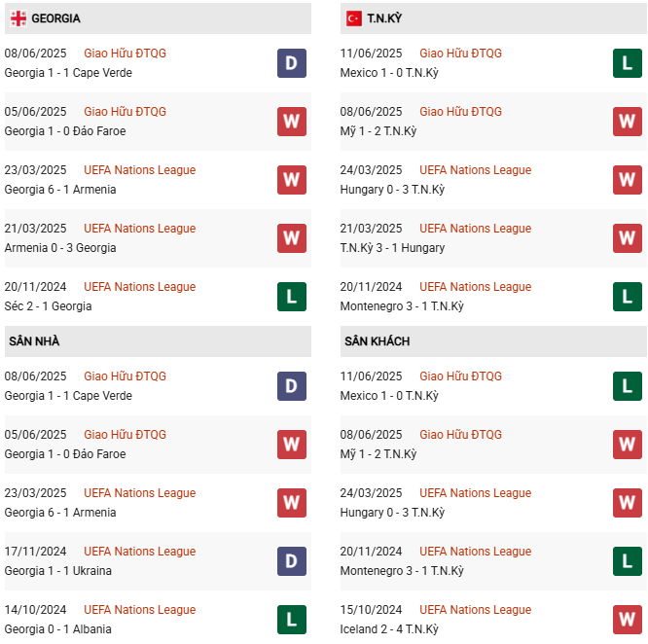This screenshot has height=644, width=648.
Task: Click the D badge for Georgia vs Cape Verde
Action: click(291, 63)
